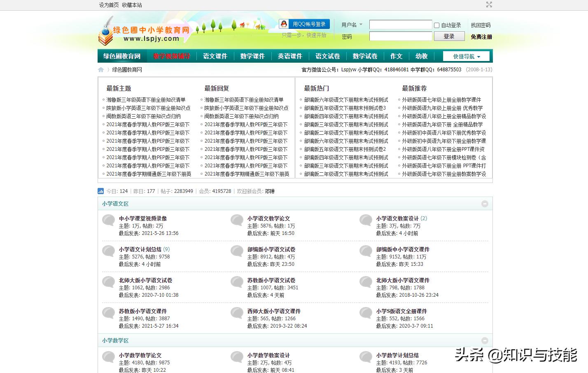This screenshot has height=373, width=588.
Task: Click the home icon in the breadcrumb bar
Action: tap(100, 69)
